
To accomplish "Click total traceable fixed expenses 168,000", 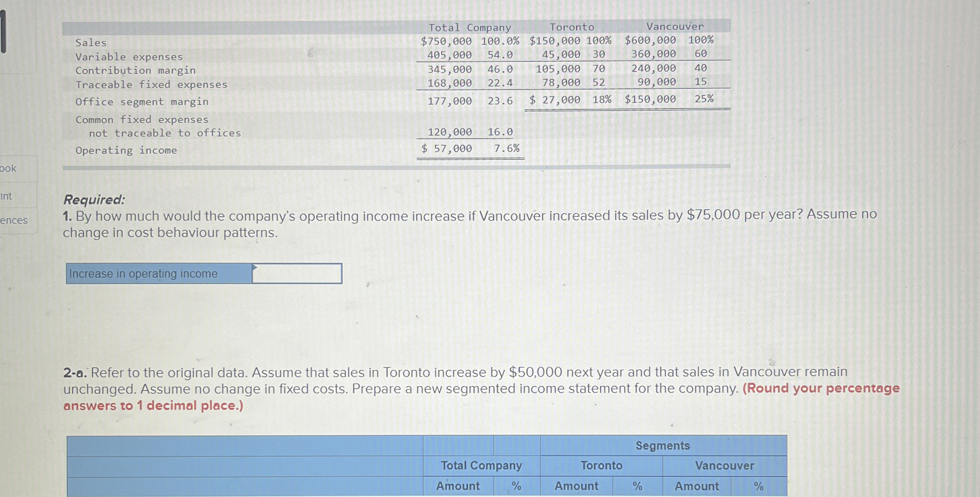I will point(449,83).
